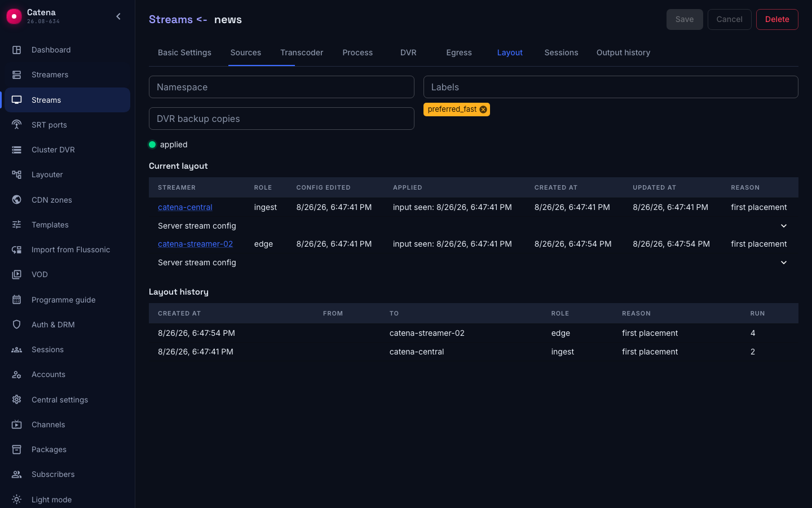Open the Sources tab

coord(246,52)
